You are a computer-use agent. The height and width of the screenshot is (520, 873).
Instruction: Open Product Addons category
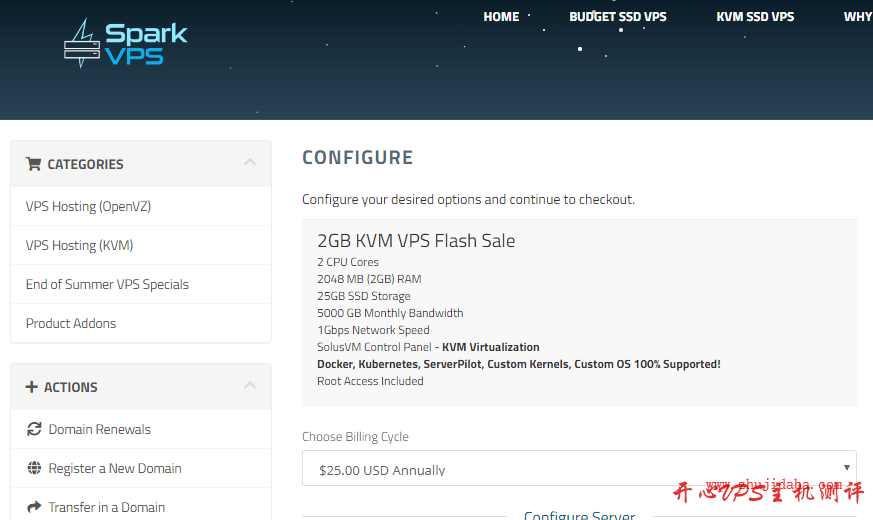click(71, 323)
